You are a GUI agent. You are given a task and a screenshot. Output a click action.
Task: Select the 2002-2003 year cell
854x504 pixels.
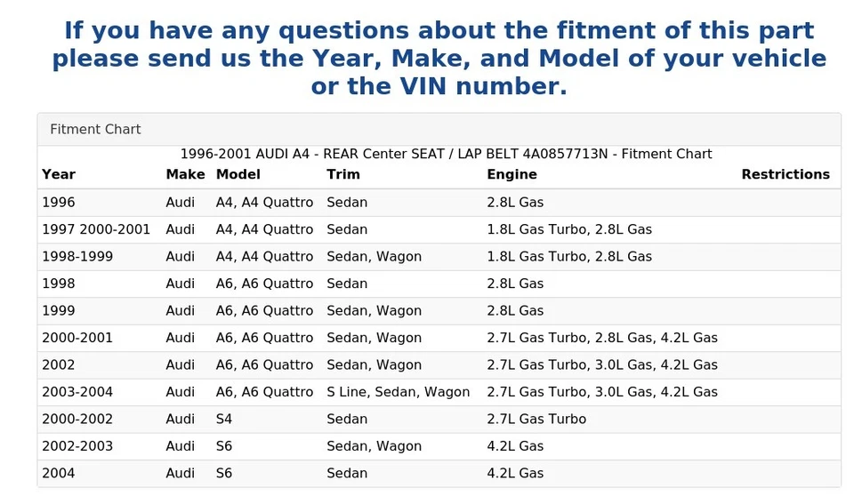click(77, 446)
